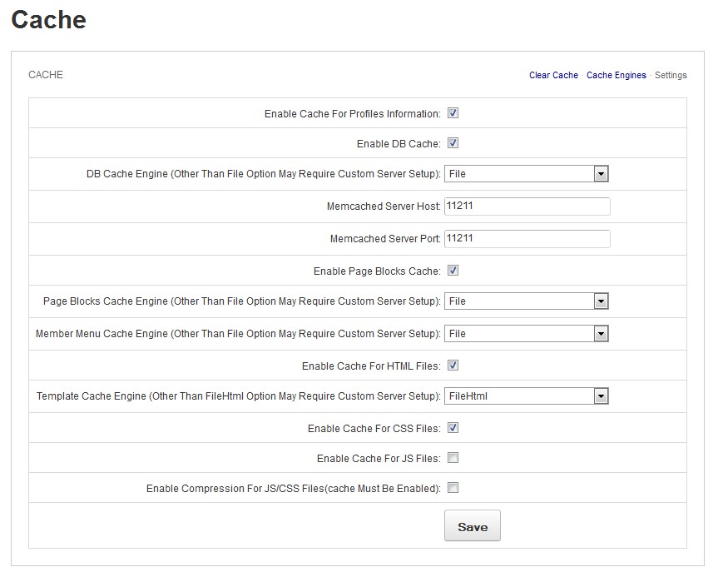The width and height of the screenshot is (728, 577).
Task: Uncheck the Enable DB Cache checkbox
Action: [453, 143]
